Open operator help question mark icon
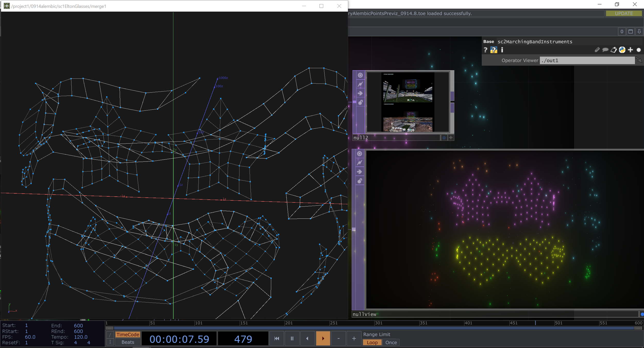Viewport: 644px width, 348px height. pos(485,50)
